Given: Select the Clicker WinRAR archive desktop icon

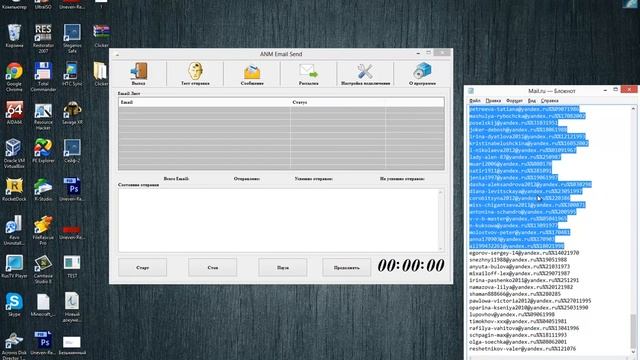Looking at the screenshot, I should (101, 36).
